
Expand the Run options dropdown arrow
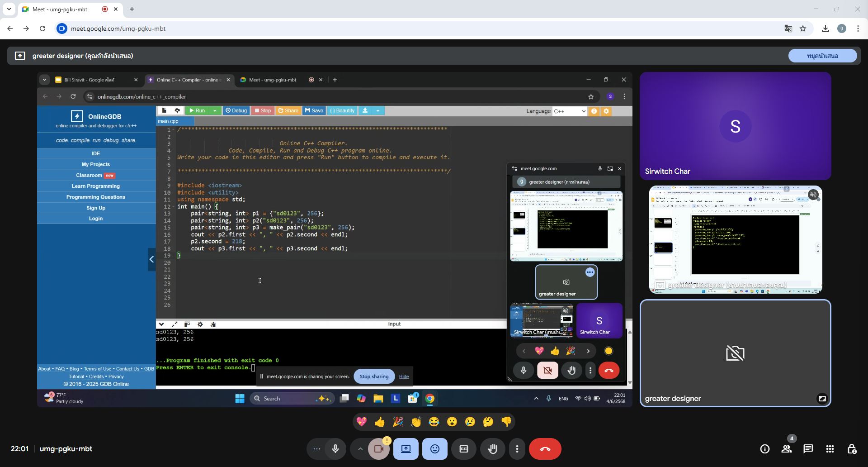215,111
